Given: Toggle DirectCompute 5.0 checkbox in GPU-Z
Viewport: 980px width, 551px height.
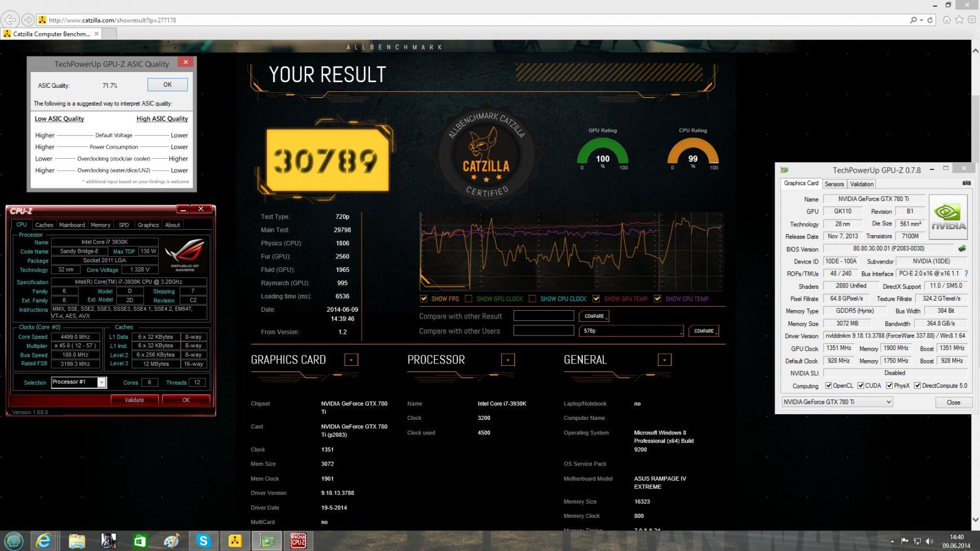Looking at the screenshot, I should pyautogui.click(x=917, y=386).
